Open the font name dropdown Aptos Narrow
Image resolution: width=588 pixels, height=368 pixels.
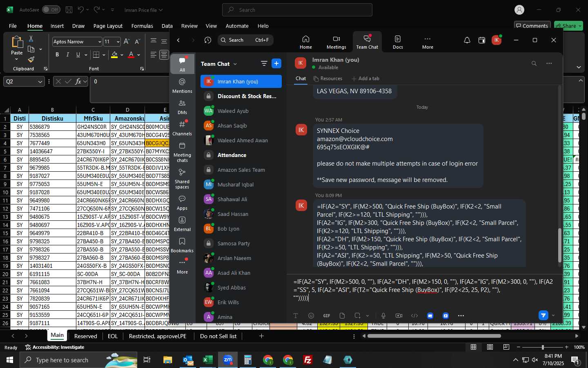coord(99,42)
